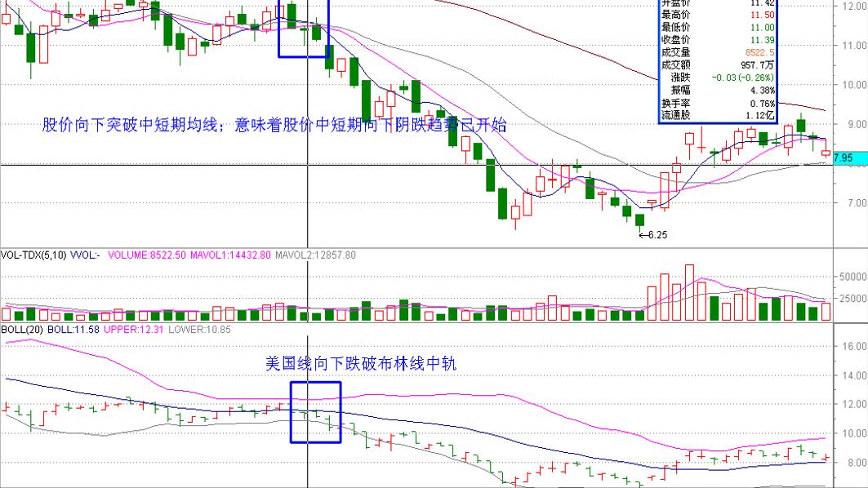Select the BOLL:11.58 middle band value
The width and height of the screenshot is (868, 488).
(x=73, y=329)
